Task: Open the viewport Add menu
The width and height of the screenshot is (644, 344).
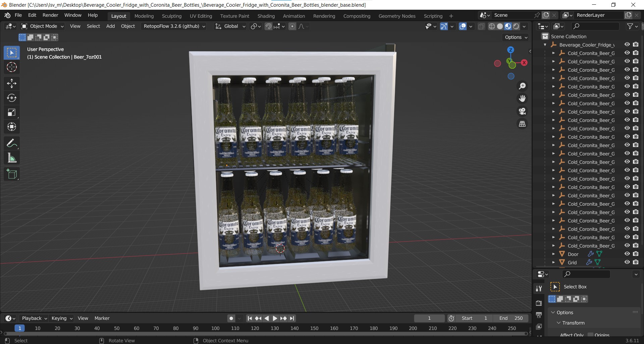Action: [x=110, y=26]
